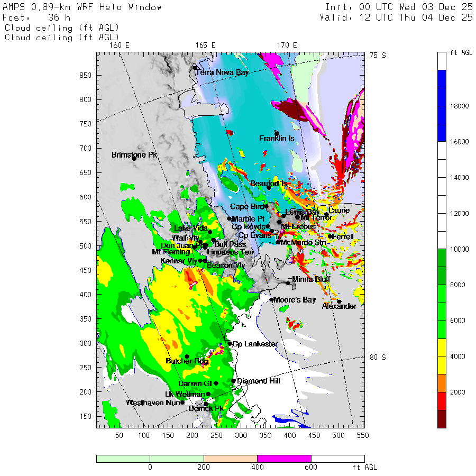Click the yellow 4000 ft colorbar segment
Image resolution: width=476 pixels, height=476 pixels.
442,356
